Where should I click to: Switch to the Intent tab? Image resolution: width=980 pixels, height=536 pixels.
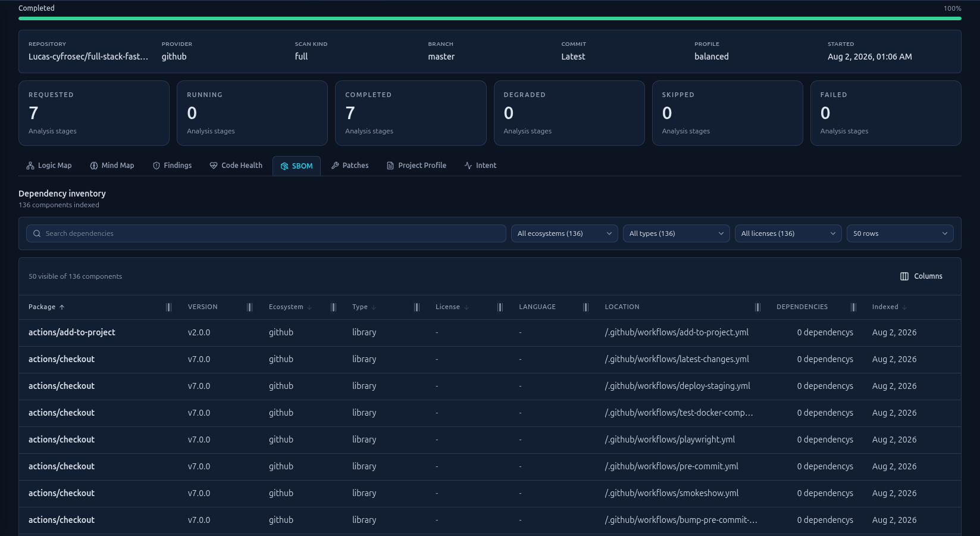click(480, 166)
